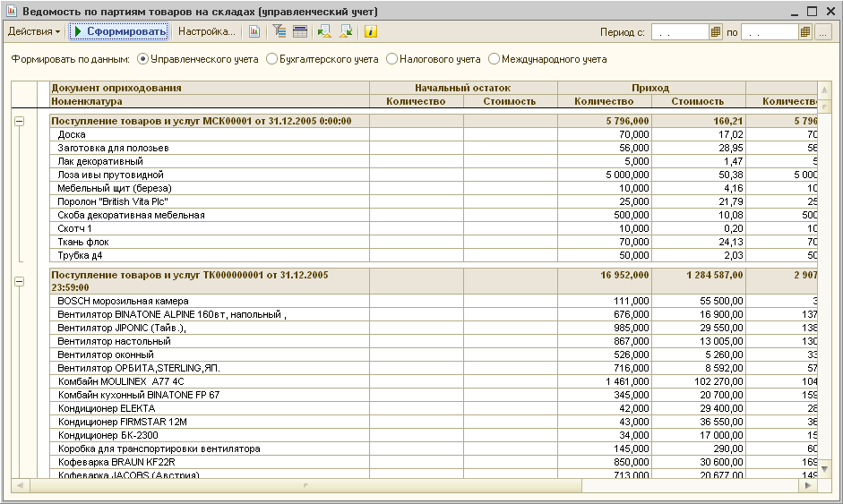Click the filter tree settings icon

coord(279,31)
